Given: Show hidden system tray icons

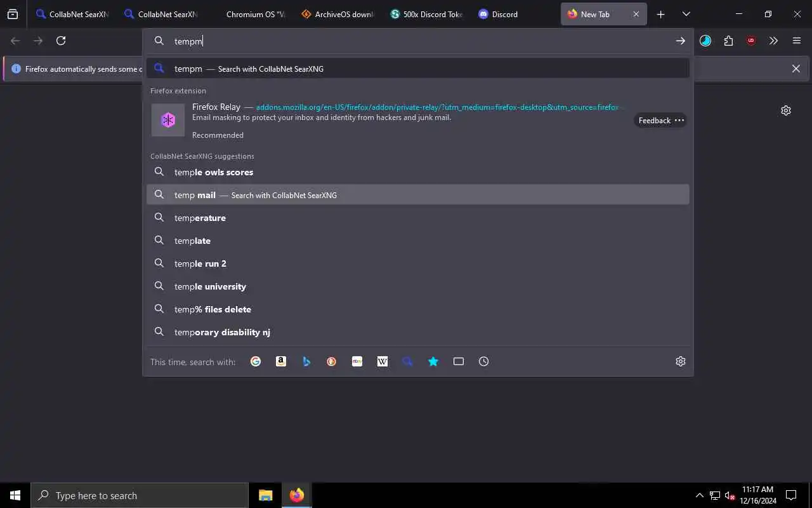Looking at the screenshot, I should pos(700,495).
